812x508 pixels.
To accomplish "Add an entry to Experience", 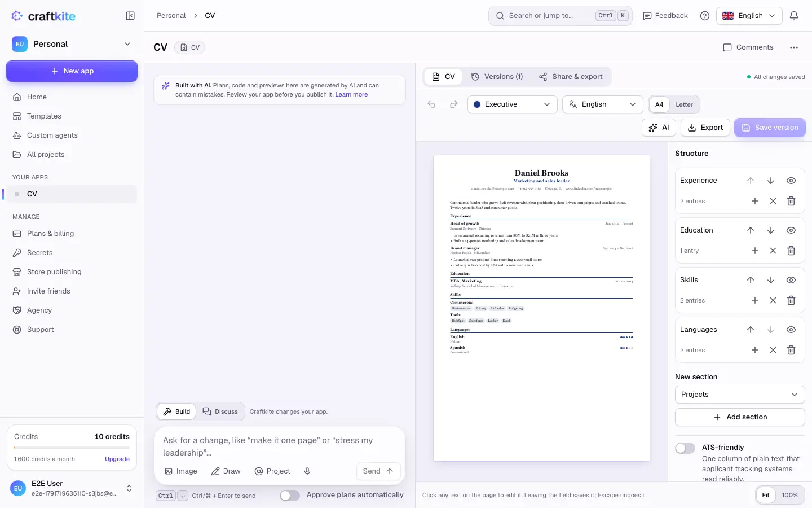I will 755,201.
